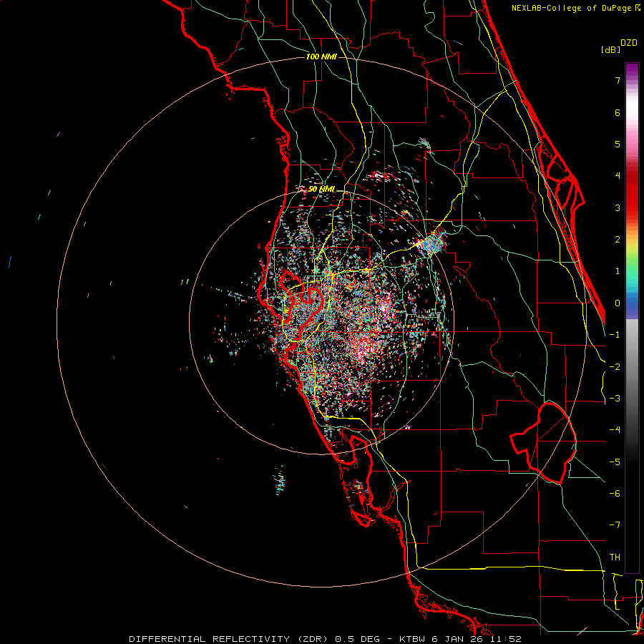Click the -4 value on color scale
This screenshot has height=644, width=644.
tap(615, 430)
